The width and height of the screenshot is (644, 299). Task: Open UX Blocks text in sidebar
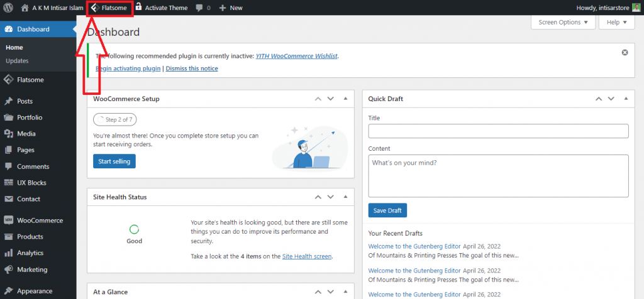(x=31, y=183)
